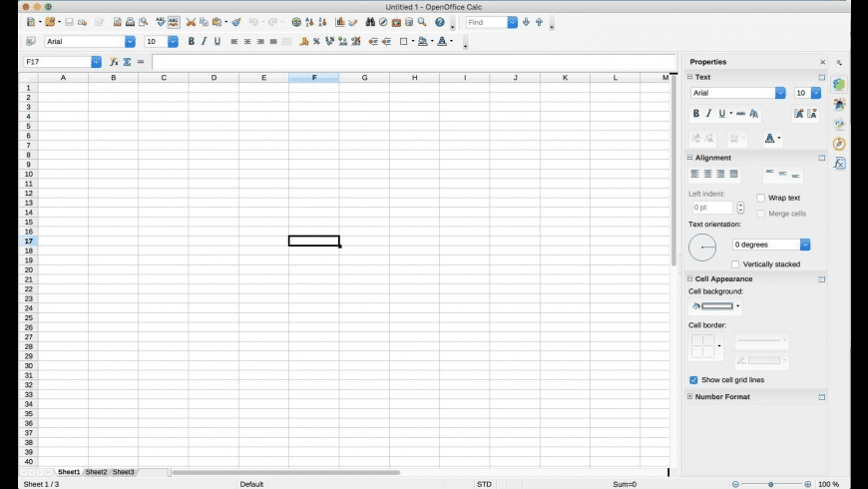This screenshot has width=868, height=489.
Task: Click the zoom out minus button
Action: tap(735, 484)
